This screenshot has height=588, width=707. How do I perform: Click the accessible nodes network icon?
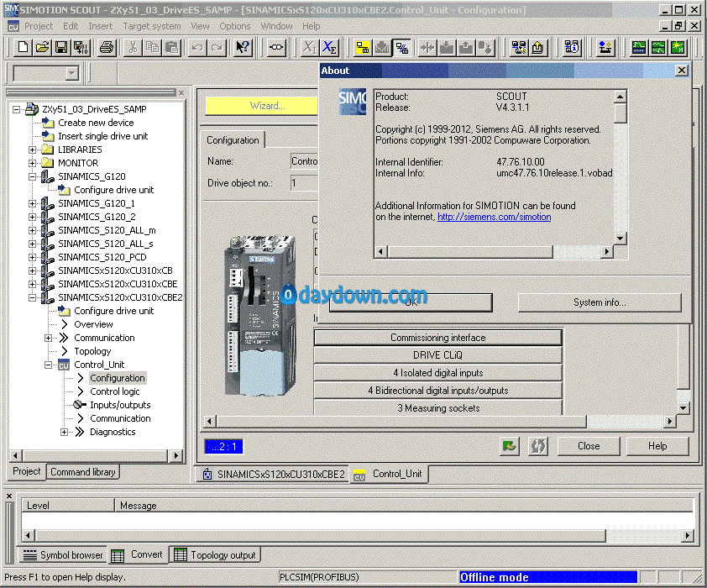click(519, 47)
